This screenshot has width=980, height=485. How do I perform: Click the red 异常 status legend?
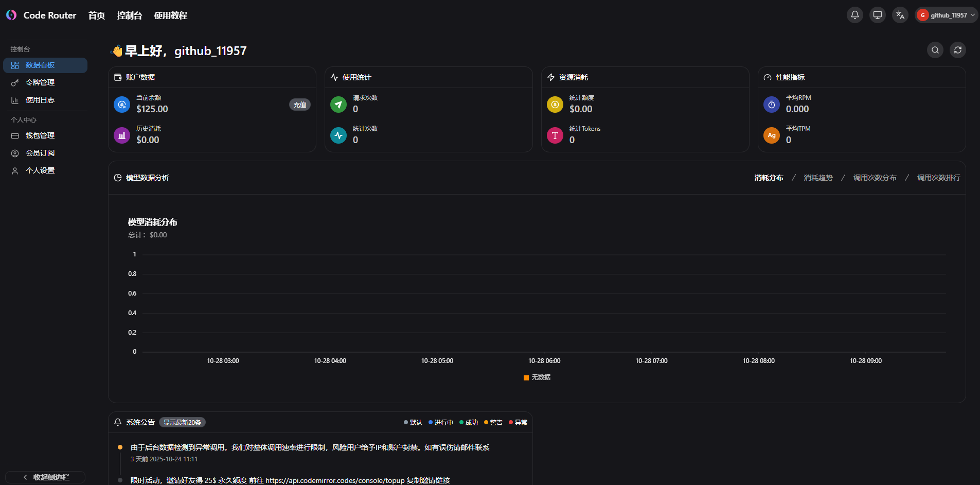click(518, 422)
